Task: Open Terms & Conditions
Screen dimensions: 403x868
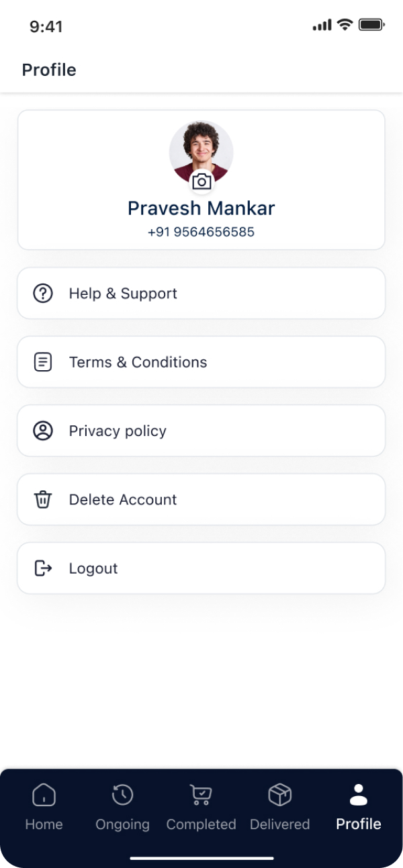Action: click(201, 362)
